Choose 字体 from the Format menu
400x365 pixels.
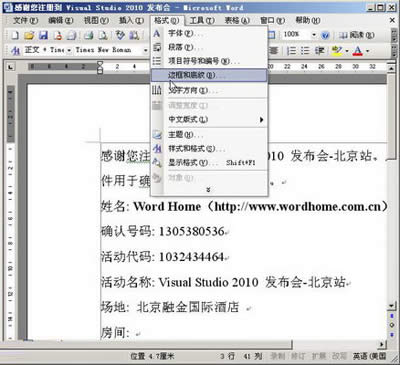[x=209, y=33]
